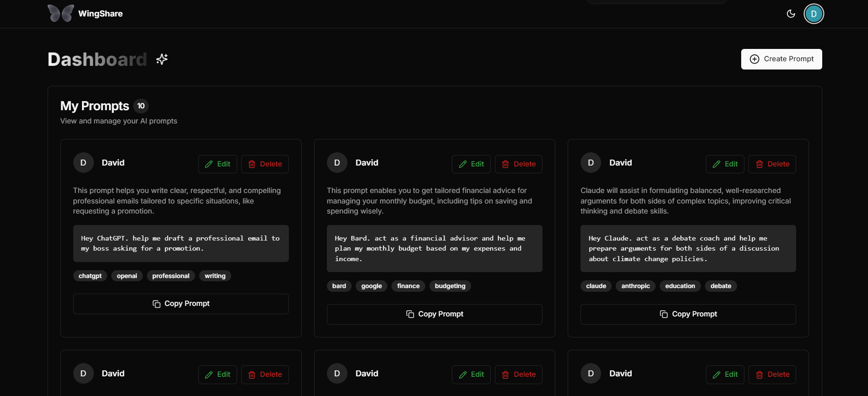Click the Edit button in bottom-right card

tap(725, 375)
